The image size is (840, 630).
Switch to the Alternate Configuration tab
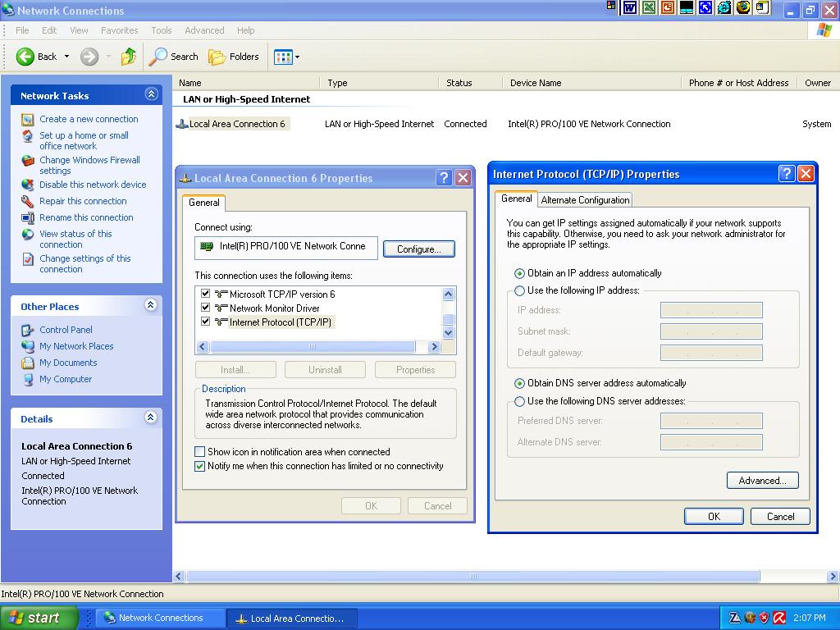[585, 200]
